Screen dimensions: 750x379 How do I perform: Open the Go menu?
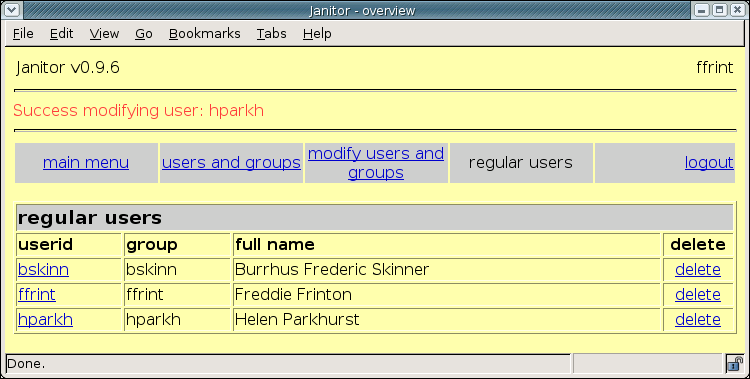(x=143, y=33)
